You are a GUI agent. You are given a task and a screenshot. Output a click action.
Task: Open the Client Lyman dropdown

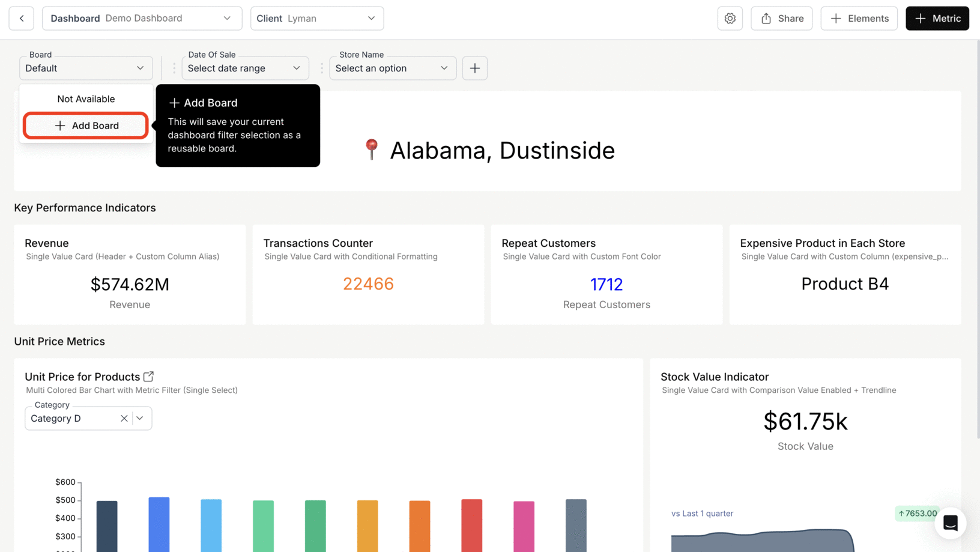tap(317, 19)
